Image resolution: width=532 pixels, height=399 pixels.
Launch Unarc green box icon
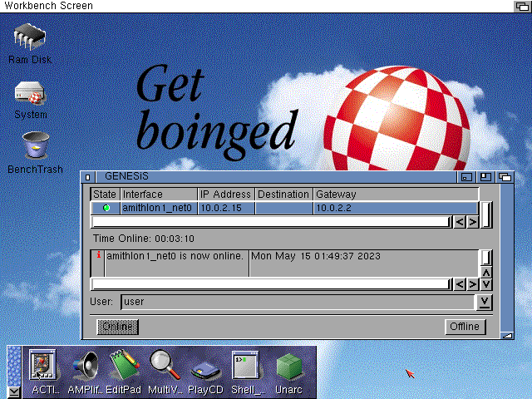click(288, 367)
